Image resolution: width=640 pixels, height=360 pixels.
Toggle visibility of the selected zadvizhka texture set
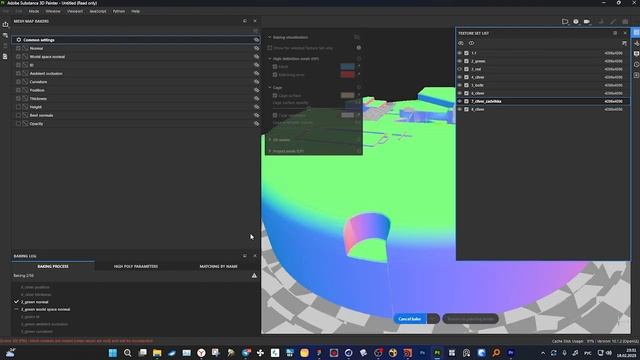tap(460, 101)
